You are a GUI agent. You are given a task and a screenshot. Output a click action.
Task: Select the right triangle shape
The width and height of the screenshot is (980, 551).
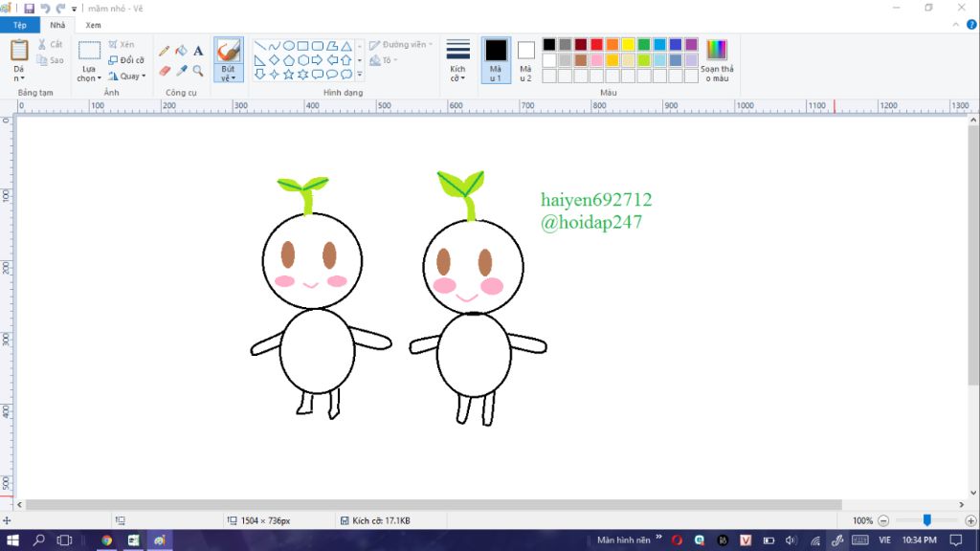(x=260, y=60)
